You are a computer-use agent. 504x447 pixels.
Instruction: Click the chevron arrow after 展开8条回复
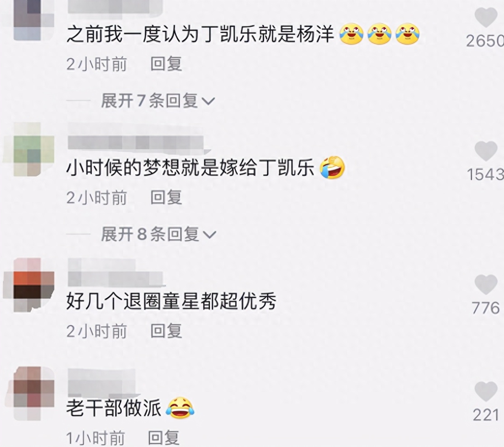[209, 235]
